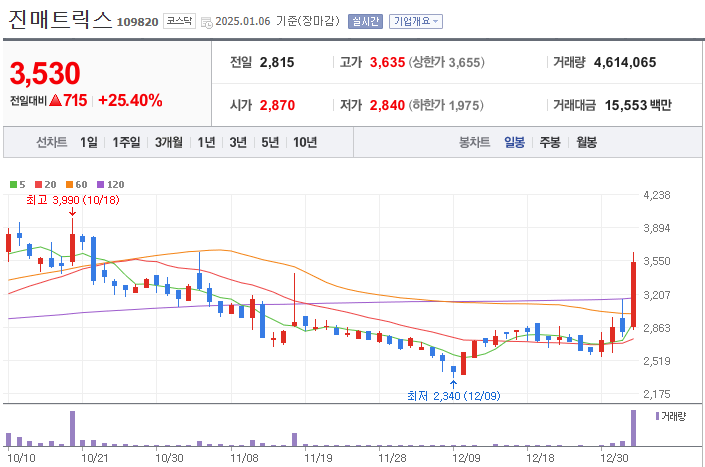
Task: Select the 3개월 line chart period
Action: (169, 142)
